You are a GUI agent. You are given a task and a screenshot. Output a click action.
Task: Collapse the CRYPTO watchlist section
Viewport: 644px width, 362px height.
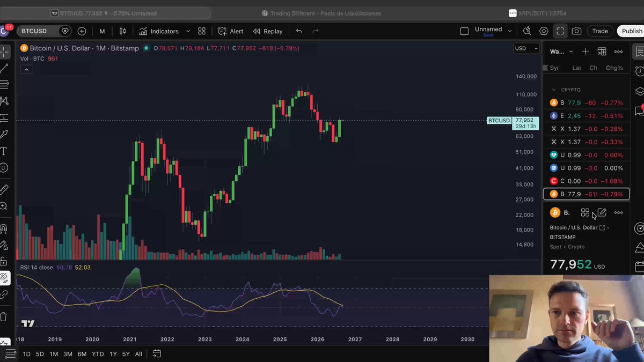pyautogui.click(x=554, y=90)
